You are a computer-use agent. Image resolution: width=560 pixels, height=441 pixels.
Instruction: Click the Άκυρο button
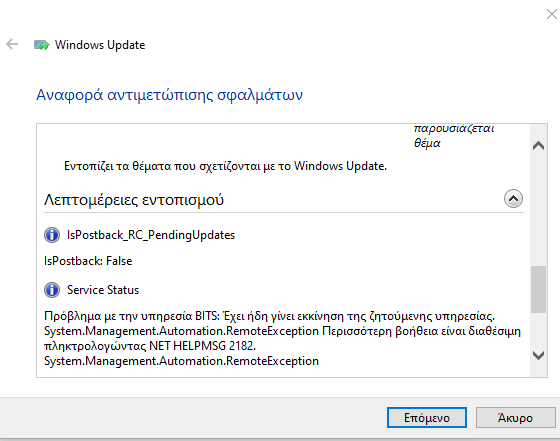click(515, 417)
